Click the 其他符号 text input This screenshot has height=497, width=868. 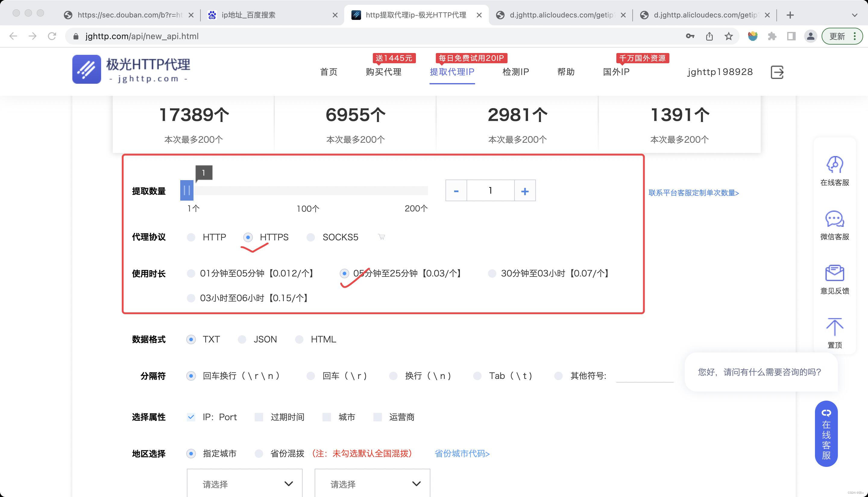pyautogui.click(x=645, y=376)
